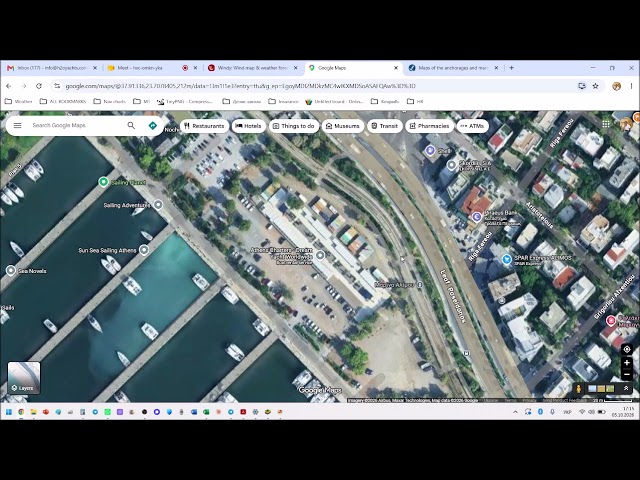Zoom out with the minus button
This screenshot has height=480, width=640.
pyautogui.click(x=627, y=374)
